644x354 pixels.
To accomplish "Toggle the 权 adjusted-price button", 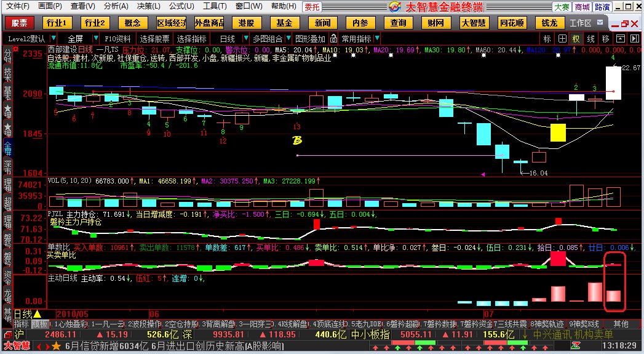I will 576,38.
